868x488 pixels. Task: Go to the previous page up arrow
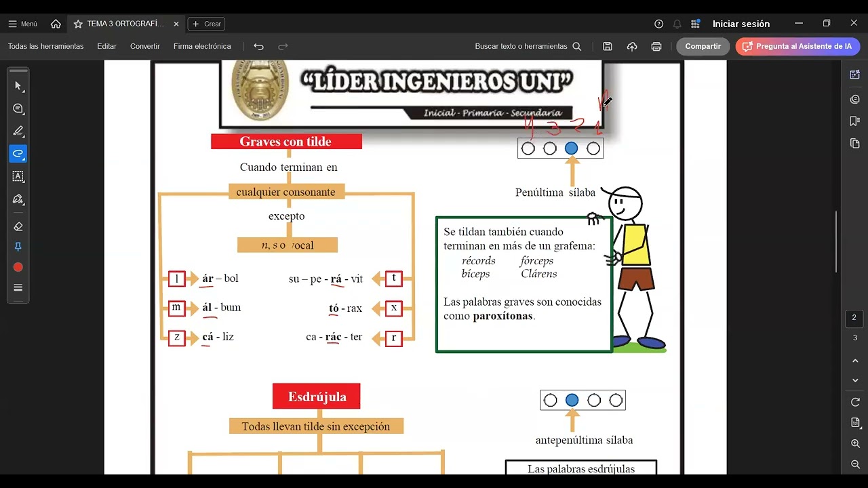[855, 361]
